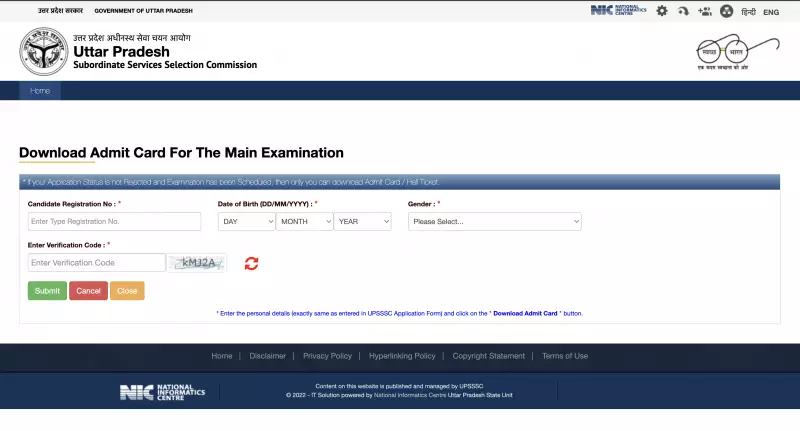This screenshot has width=800, height=431.
Task: Click the add users icon in top bar
Action: [x=705, y=11]
